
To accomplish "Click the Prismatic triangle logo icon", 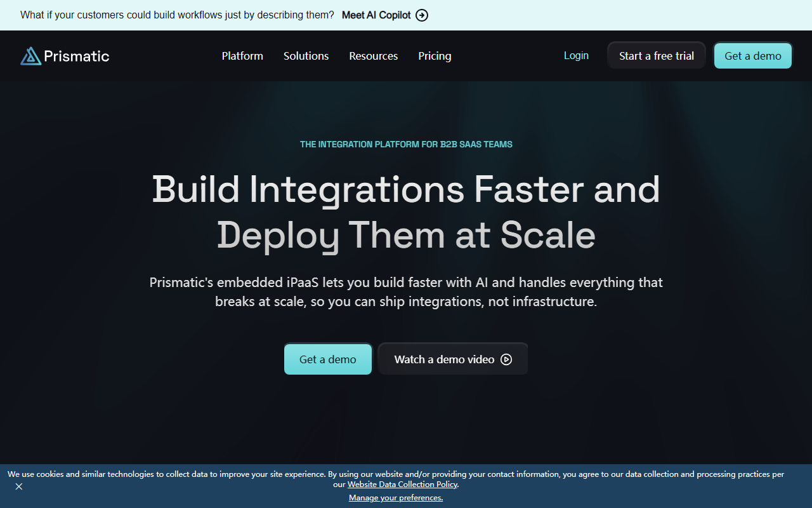I will click(30, 56).
